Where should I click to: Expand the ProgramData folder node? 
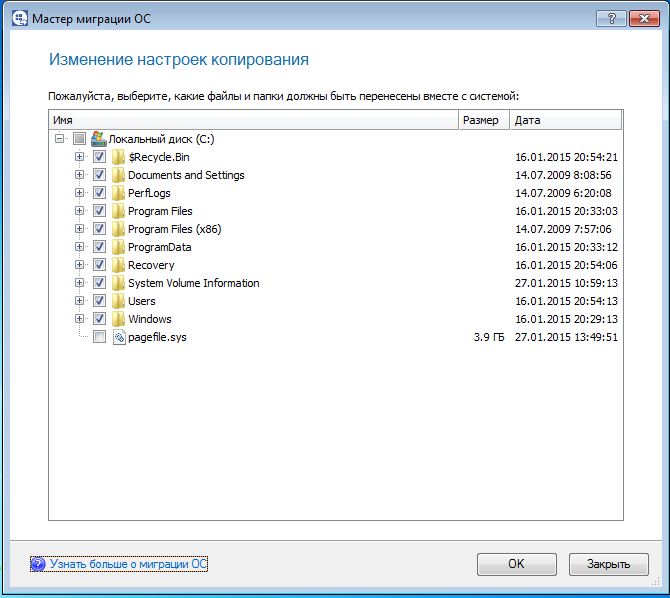tap(79, 246)
